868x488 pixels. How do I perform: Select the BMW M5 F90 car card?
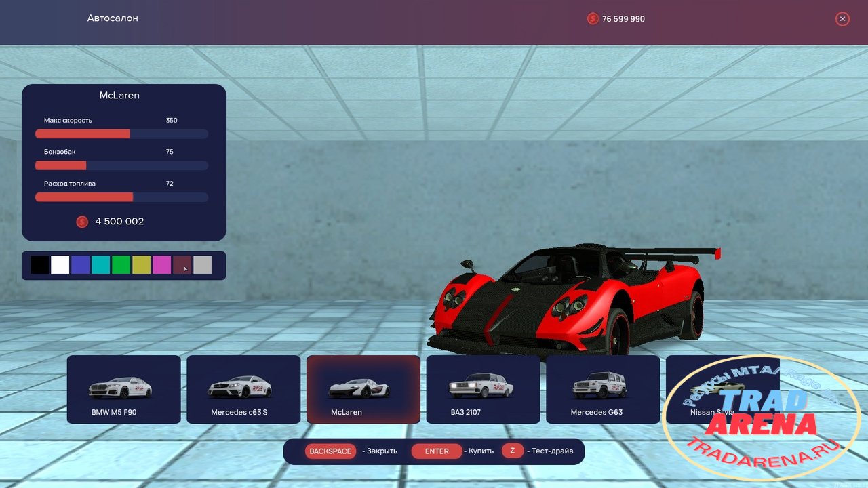pyautogui.click(x=124, y=390)
